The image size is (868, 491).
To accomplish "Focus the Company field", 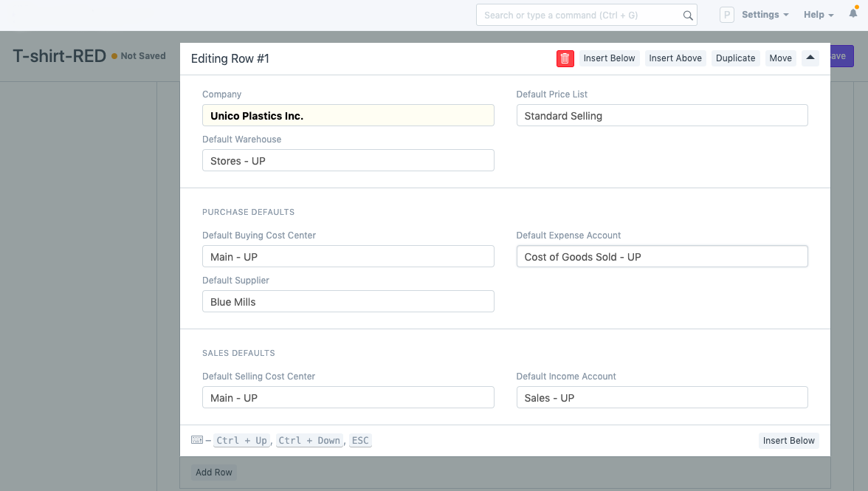I will point(348,116).
